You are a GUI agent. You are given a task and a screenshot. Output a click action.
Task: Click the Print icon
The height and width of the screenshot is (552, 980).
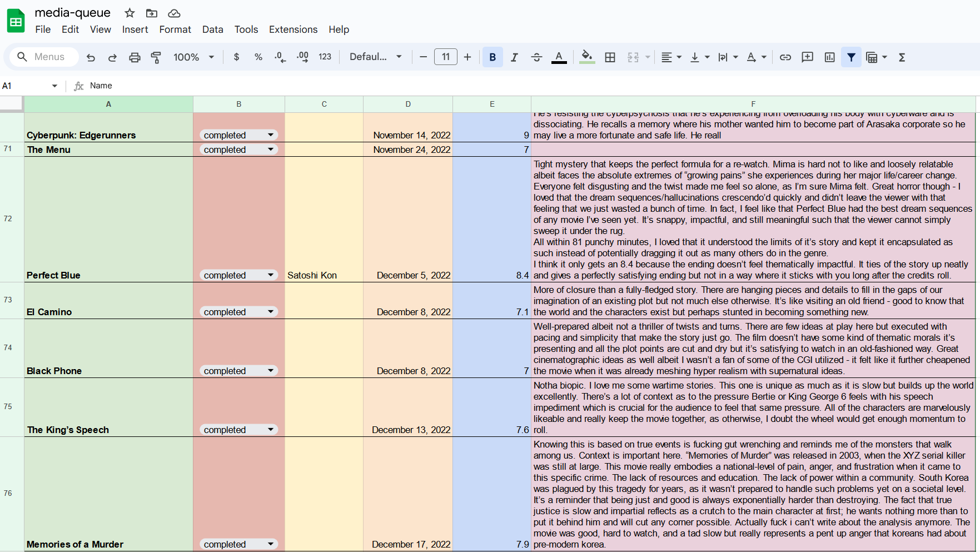[x=135, y=57]
